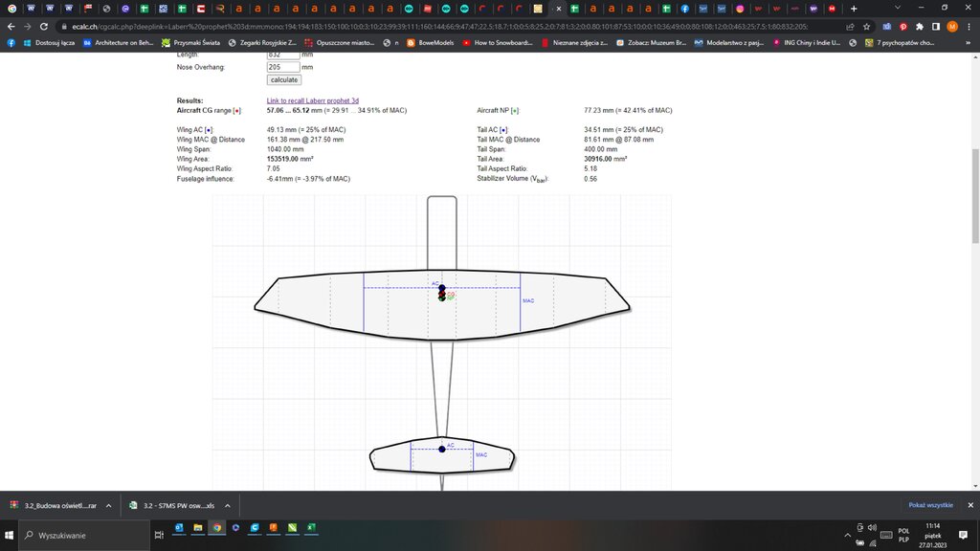
Task: Click 'Pokaż wszystkie' to show all downloads
Action: (930, 505)
